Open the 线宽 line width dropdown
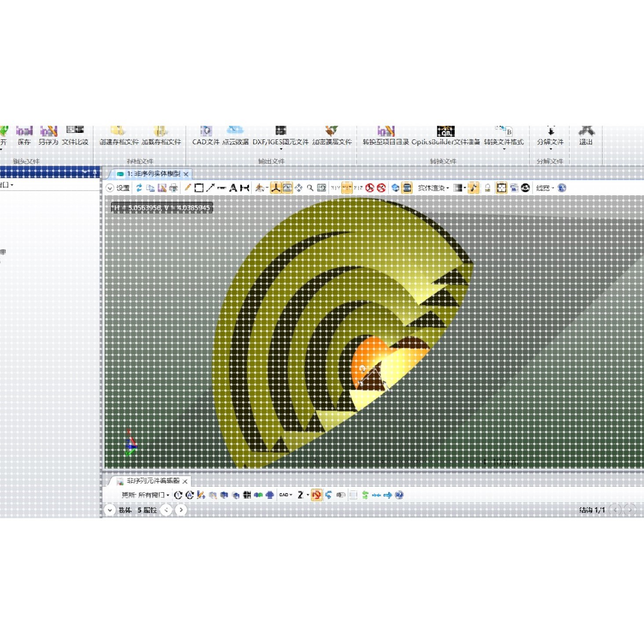This screenshot has height=644, width=644. [x=545, y=188]
